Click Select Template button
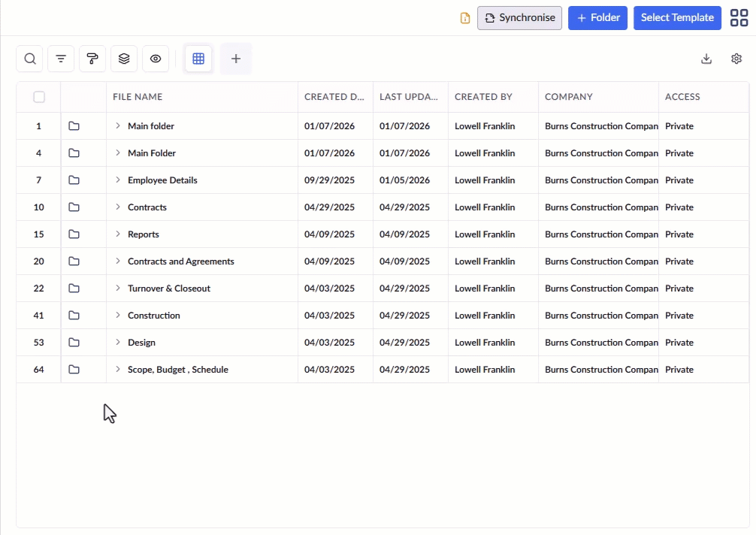The width and height of the screenshot is (756, 535). coord(677,18)
